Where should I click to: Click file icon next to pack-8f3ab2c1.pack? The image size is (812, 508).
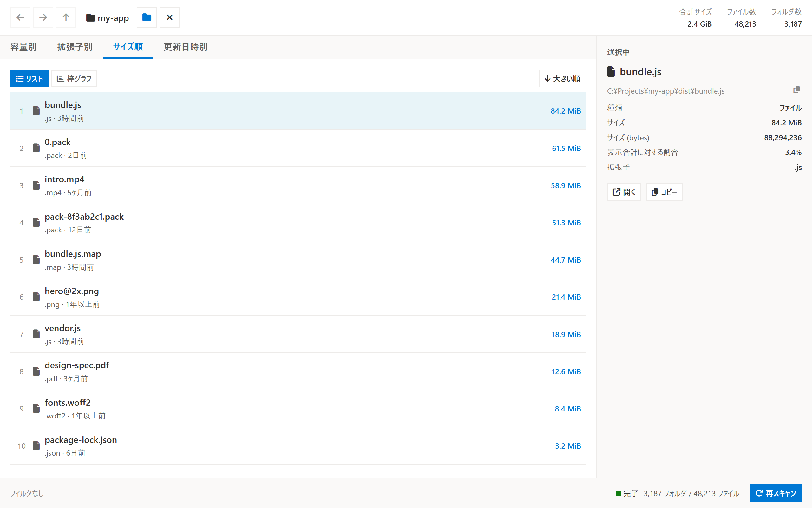tap(36, 223)
